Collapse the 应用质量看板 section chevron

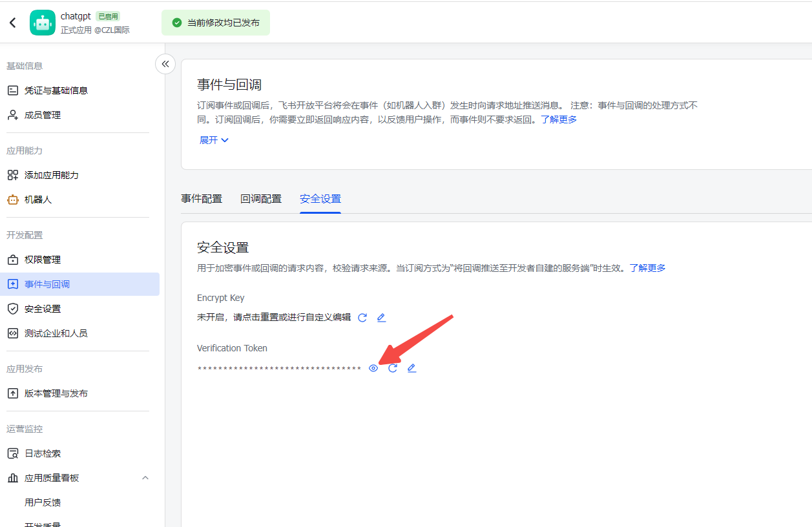(145, 478)
